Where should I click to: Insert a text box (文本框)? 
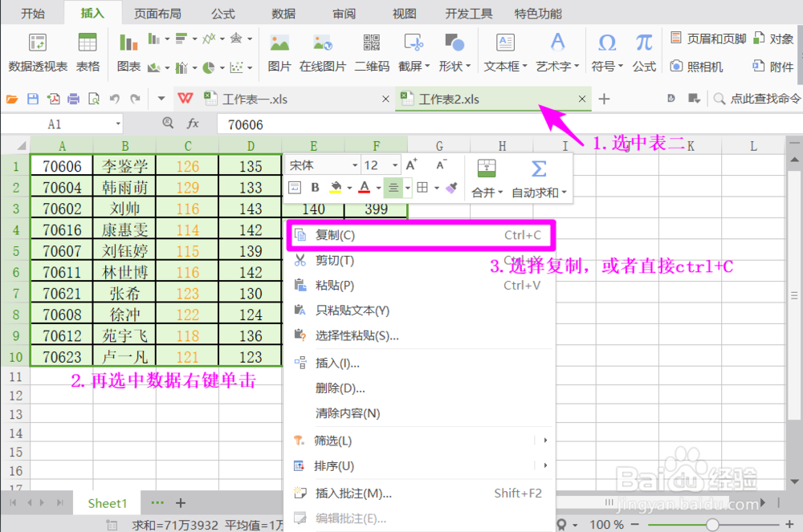505,53
